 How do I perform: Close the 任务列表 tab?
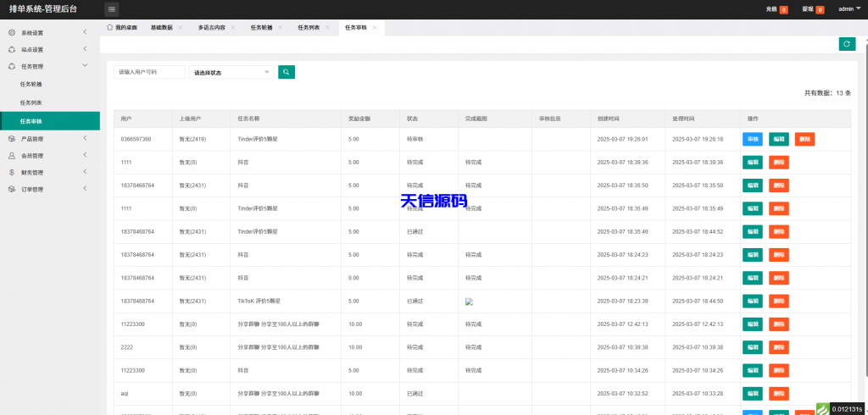pyautogui.click(x=328, y=27)
